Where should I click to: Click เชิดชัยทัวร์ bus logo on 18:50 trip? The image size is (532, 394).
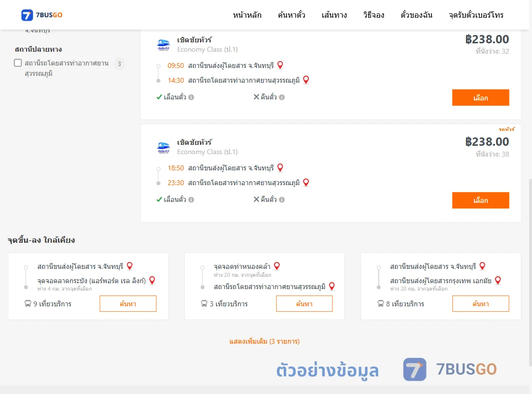click(x=164, y=147)
